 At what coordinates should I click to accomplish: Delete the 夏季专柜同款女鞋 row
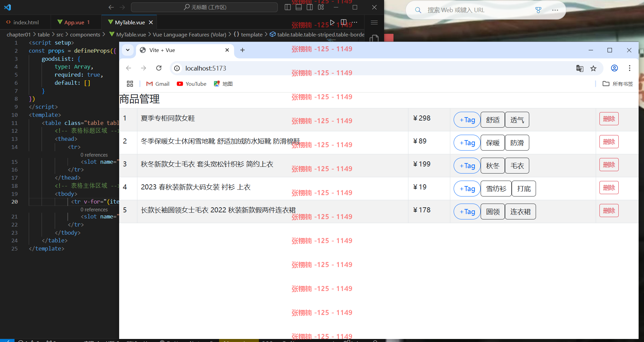pyautogui.click(x=609, y=119)
